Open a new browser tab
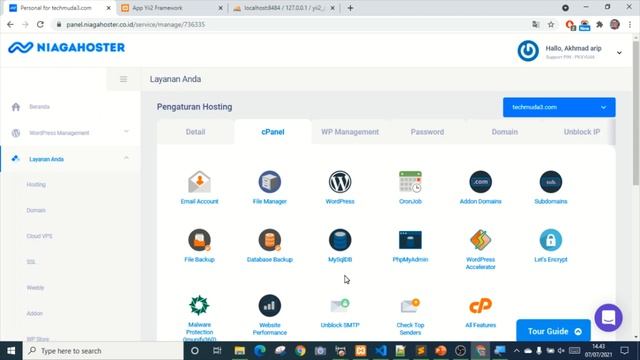Image resolution: width=640 pixels, height=360 pixels. pos(350,8)
